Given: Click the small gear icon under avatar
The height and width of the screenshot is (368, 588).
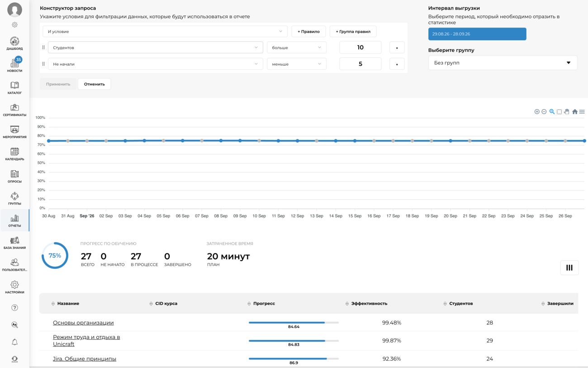Looking at the screenshot, I should [14, 25].
